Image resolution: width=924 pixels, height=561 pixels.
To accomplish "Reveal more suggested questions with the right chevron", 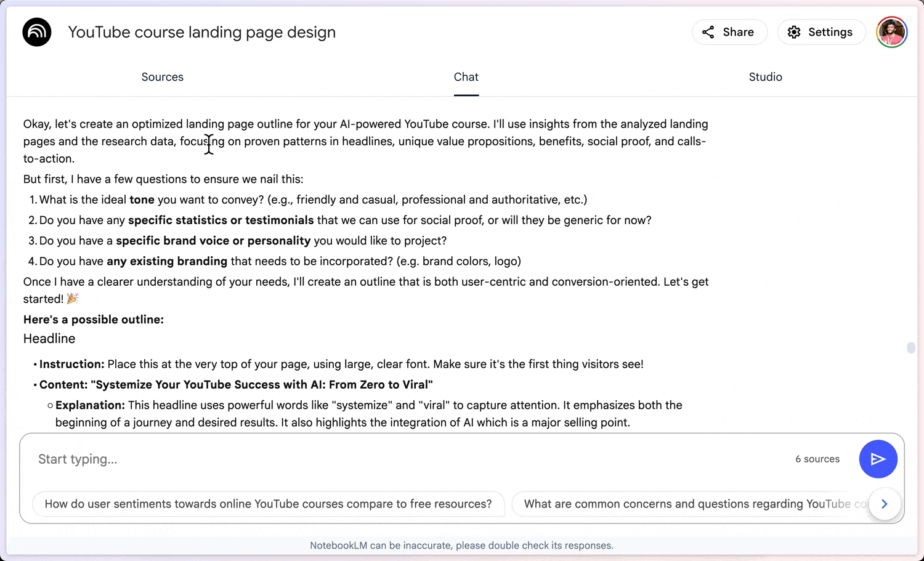I will point(885,504).
